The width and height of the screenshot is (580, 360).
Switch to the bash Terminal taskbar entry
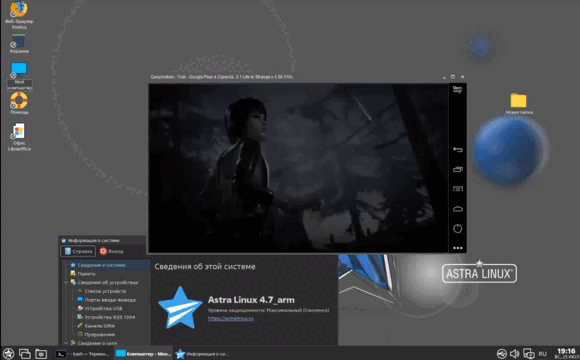(82, 354)
